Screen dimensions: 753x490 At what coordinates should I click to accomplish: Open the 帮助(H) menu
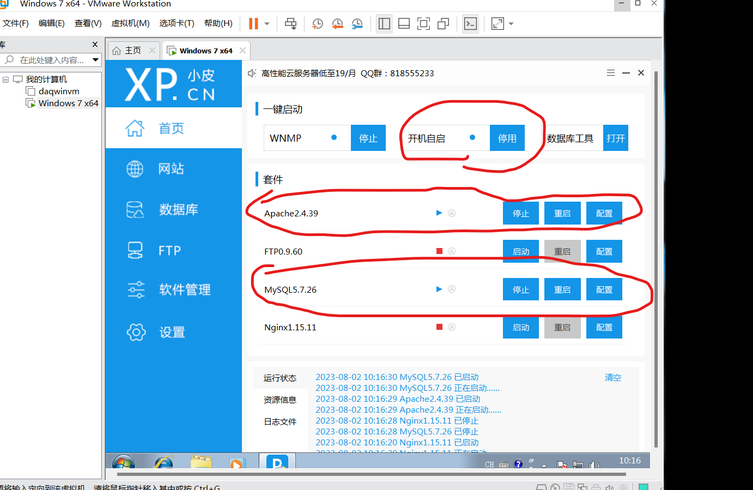[x=218, y=23]
